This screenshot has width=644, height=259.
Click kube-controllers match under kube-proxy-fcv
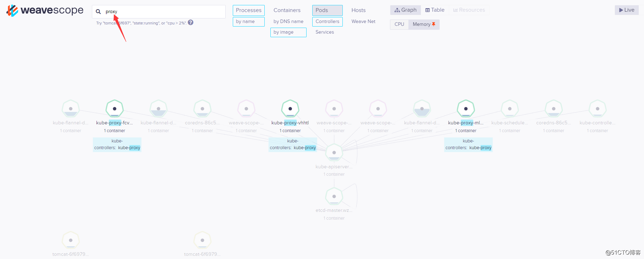click(117, 145)
